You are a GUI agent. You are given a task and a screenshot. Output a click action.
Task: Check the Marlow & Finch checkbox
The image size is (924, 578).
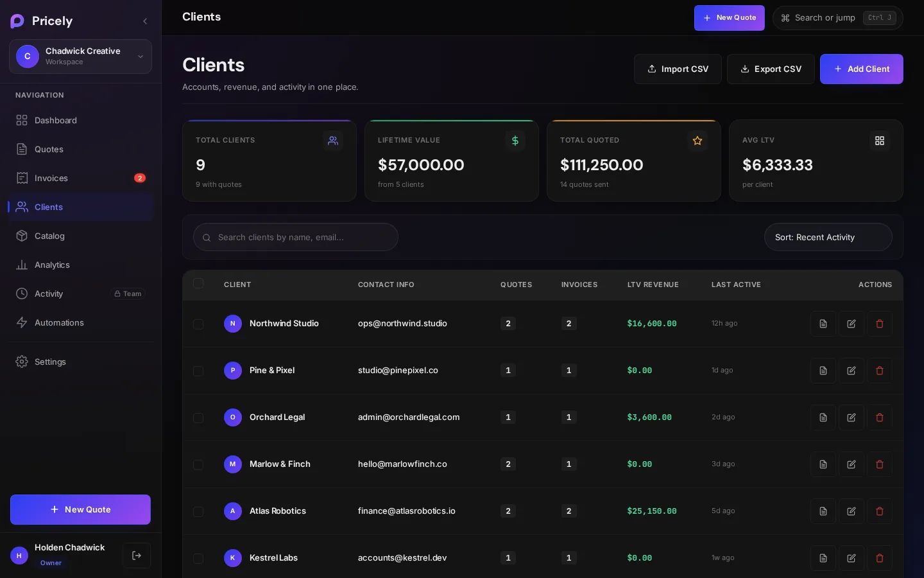tap(198, 465)
